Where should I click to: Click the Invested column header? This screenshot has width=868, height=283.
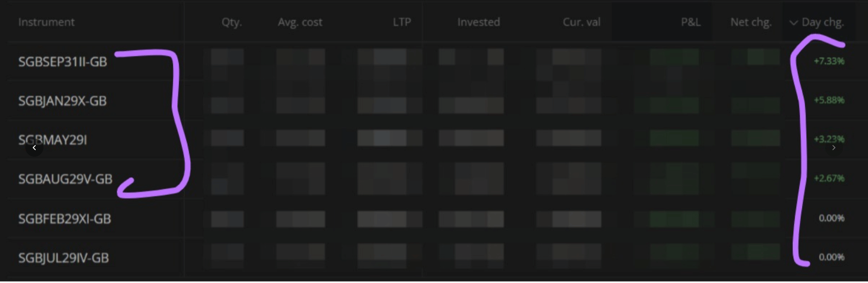(x=479, y=22)
